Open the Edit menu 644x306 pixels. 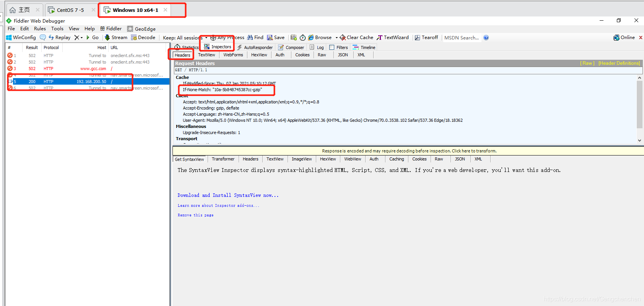[x=24, y=29]
